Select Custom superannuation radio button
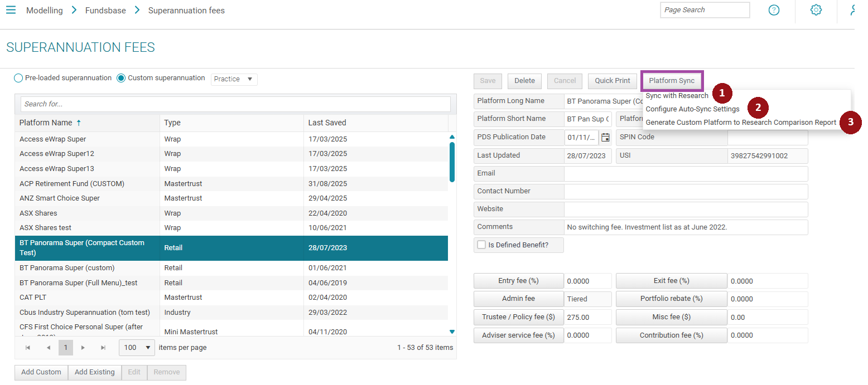 [121, 79]
